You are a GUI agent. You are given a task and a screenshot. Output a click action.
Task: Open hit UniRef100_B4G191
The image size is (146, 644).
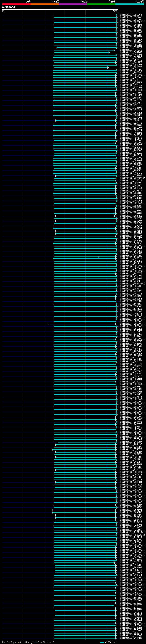point(131,27)
